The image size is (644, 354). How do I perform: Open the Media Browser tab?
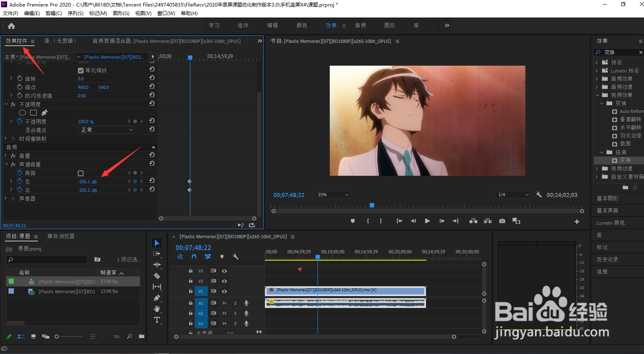61,236
